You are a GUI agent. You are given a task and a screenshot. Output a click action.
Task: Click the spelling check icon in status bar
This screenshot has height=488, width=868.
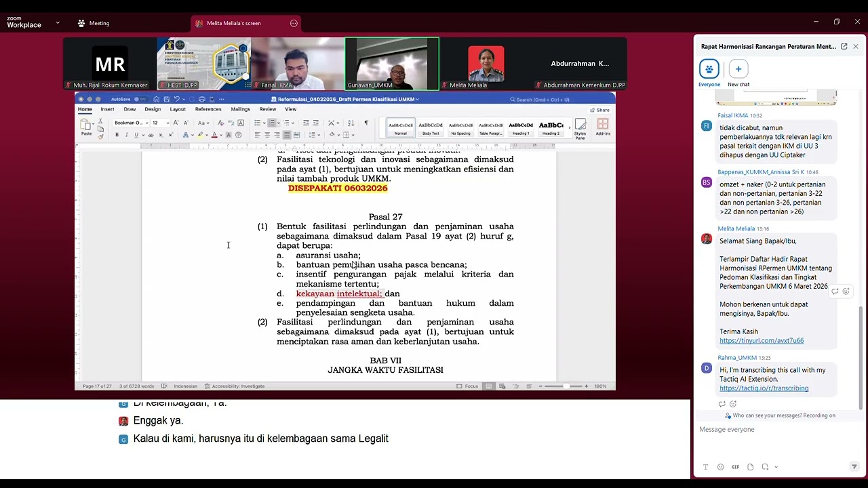[163, 386]
